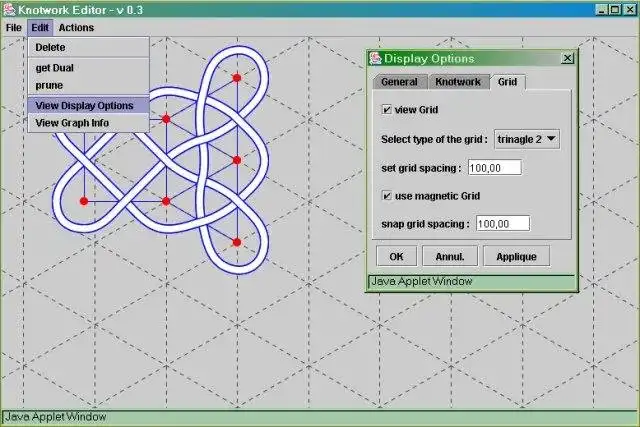The image size is (640, 427).
Task: Close the Knotwork Editor window
Action: tap(630, 9)
